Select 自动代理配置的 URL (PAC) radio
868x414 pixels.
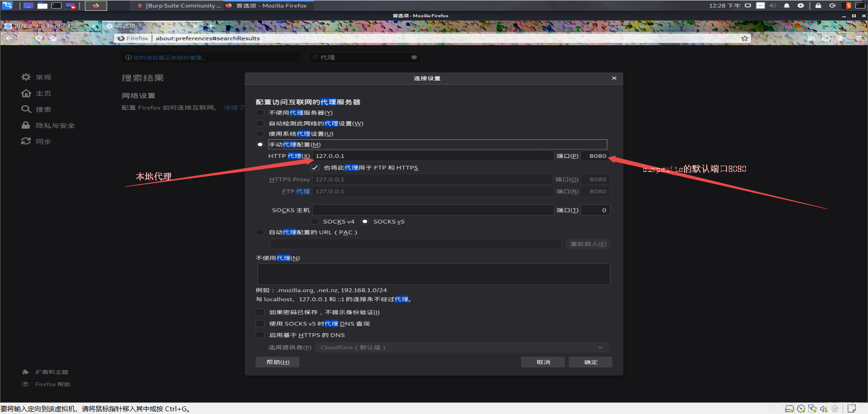pyautogui.click(x=260, y=232)
